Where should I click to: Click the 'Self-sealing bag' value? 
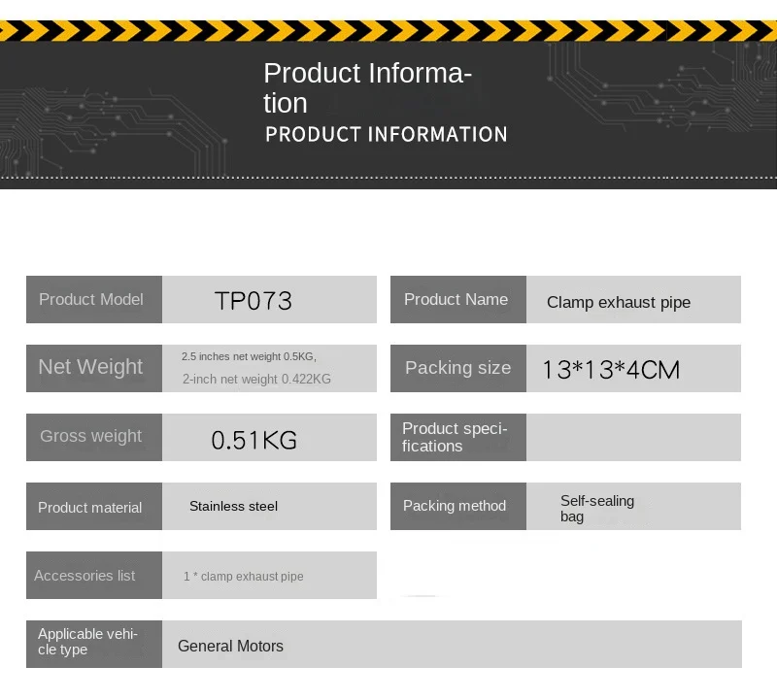click(597, 509)
